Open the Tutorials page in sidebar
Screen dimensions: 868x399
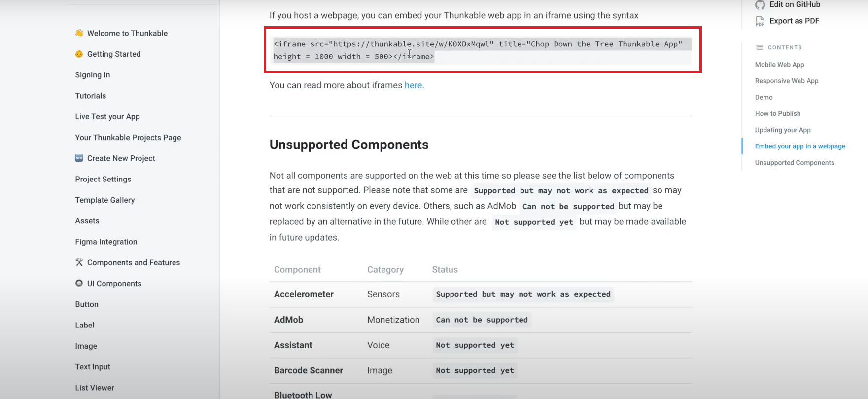[91, 96]
